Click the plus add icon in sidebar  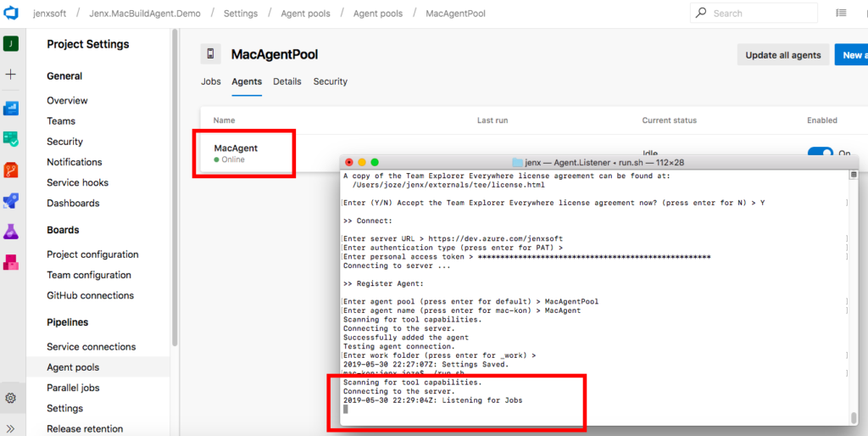tap(11, 75)
